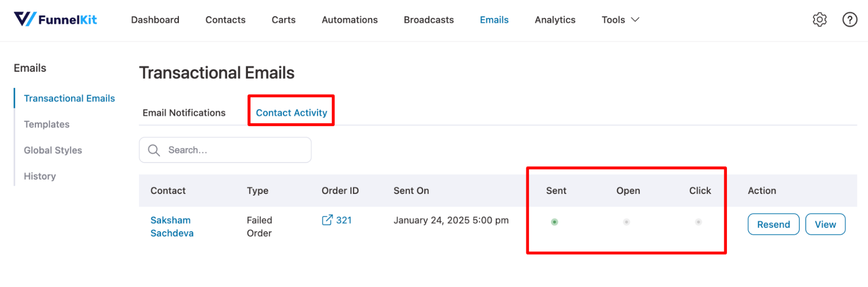Switch to the Email Notifications tab

(x=184, y=113)
